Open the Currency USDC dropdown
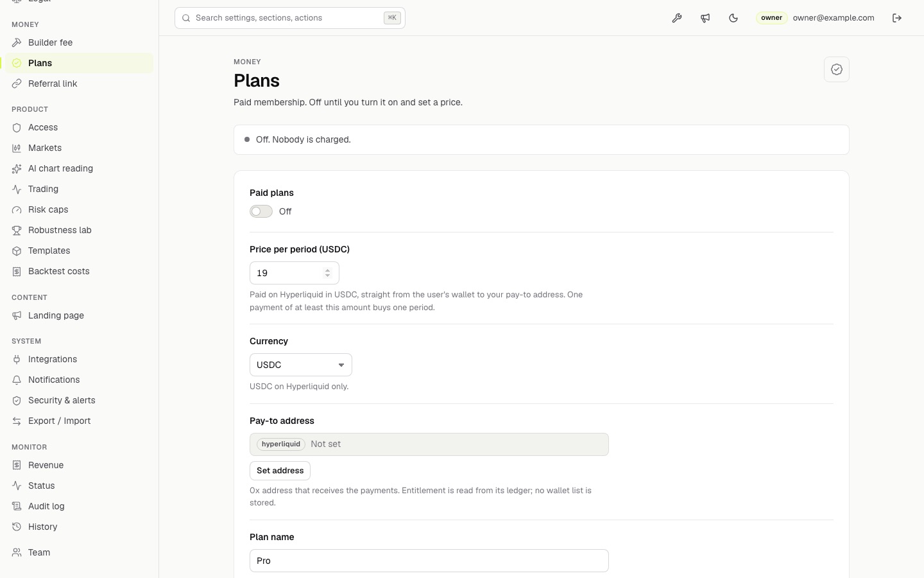Viewport: 924px width, 578px height. (301, 365)
